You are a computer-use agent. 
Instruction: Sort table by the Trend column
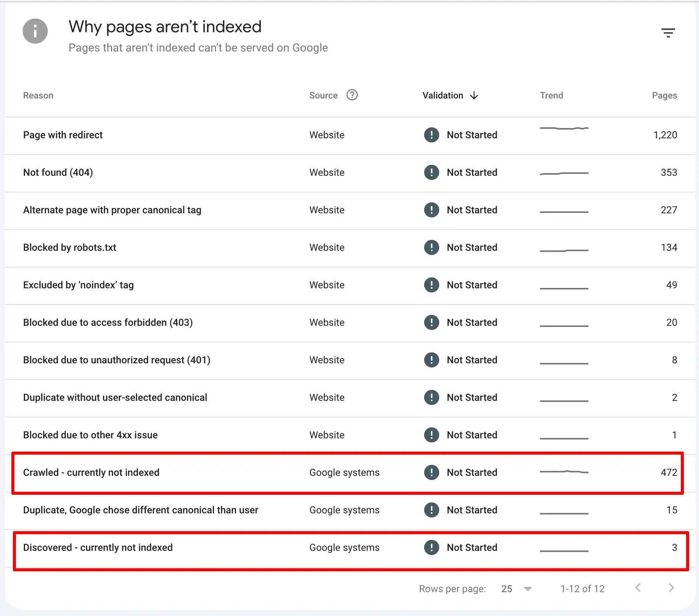(551, 95)
